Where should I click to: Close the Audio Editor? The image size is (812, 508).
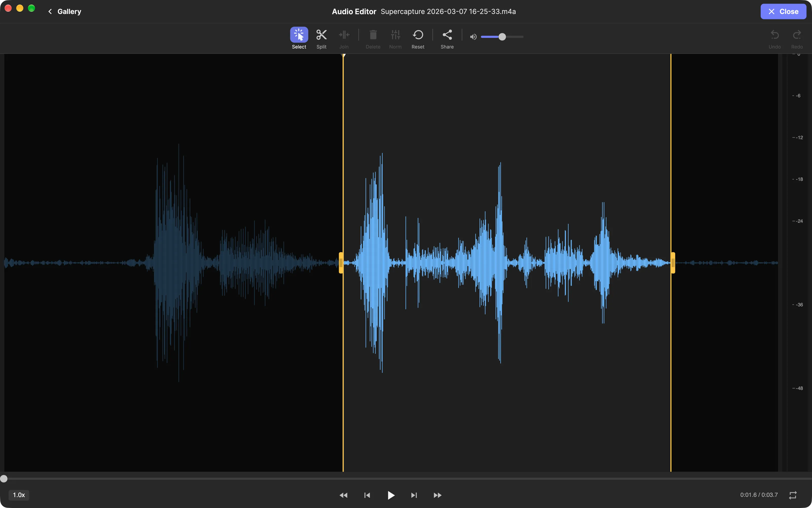783,11
